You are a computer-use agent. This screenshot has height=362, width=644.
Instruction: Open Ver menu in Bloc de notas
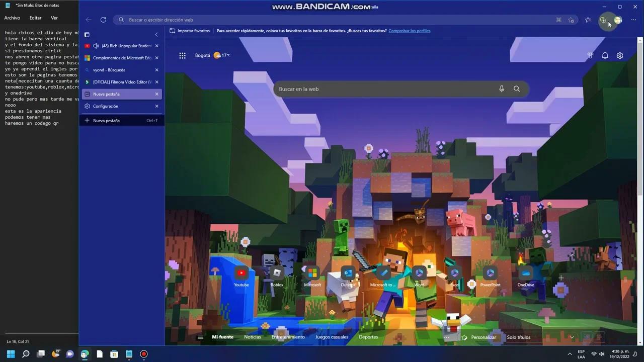pyautogui.click(x=54, y=18)
